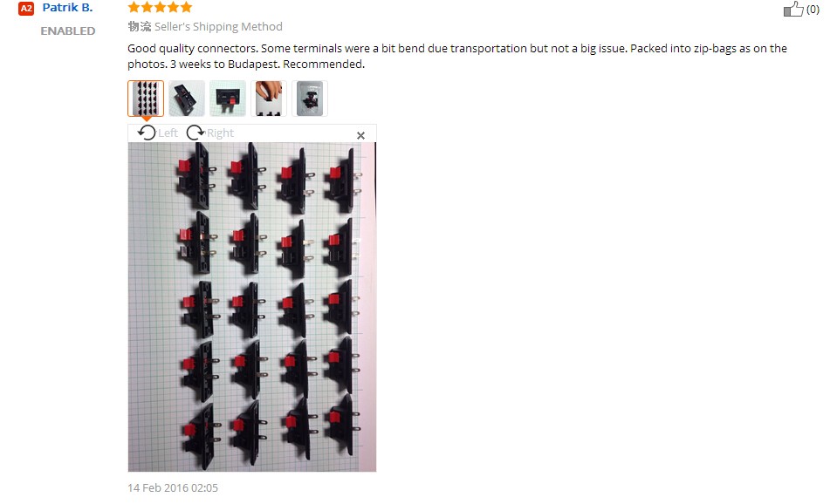This screenshot has width=830, height=504.
Task: Rotate the photo with the clockwise arrow icon
Action: tap(195, 133)
